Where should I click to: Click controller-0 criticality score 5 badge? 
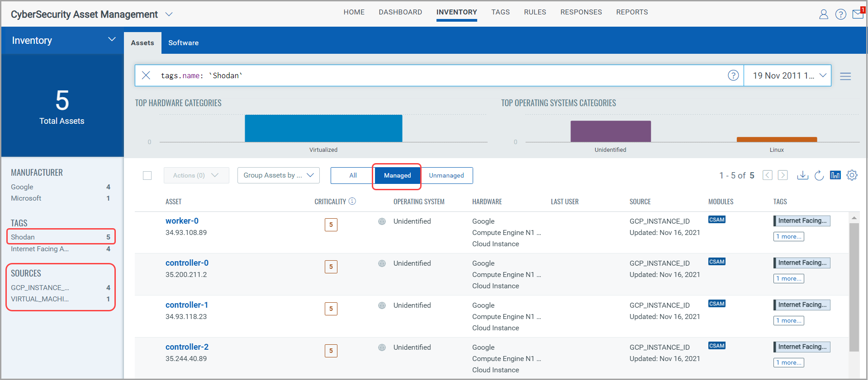[331, 267]
